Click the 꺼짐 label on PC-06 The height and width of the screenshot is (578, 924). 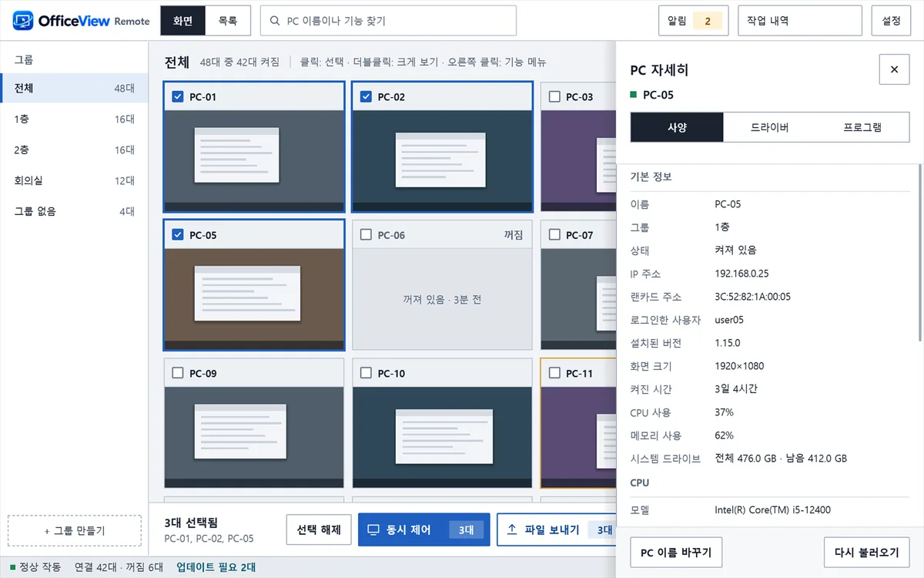tap(514, 235)
